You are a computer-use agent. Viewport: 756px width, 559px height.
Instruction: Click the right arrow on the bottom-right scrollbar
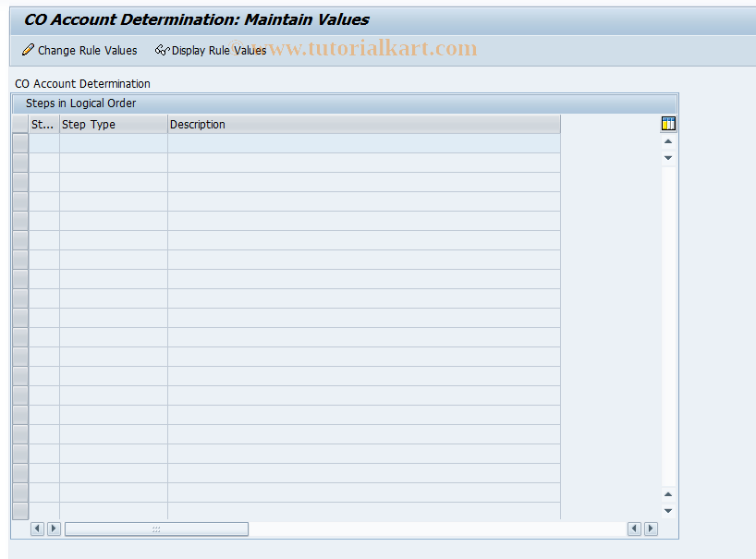point(651,528)
